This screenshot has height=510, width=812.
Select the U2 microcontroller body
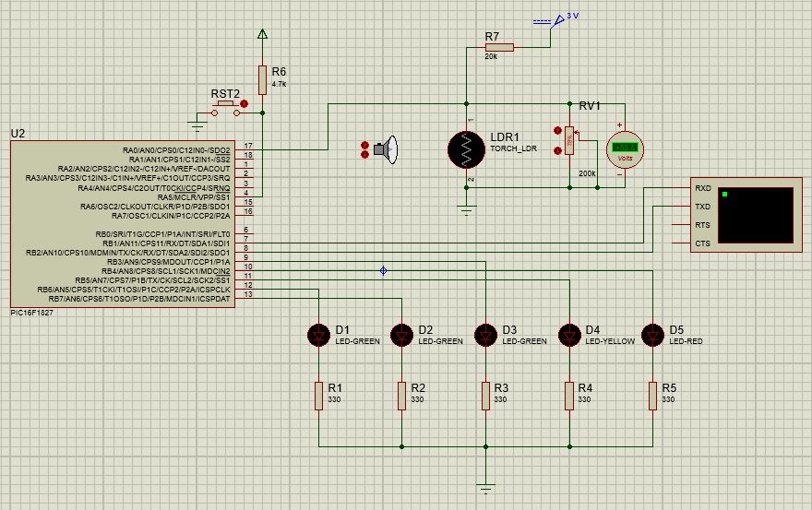[x=123, y=224]
